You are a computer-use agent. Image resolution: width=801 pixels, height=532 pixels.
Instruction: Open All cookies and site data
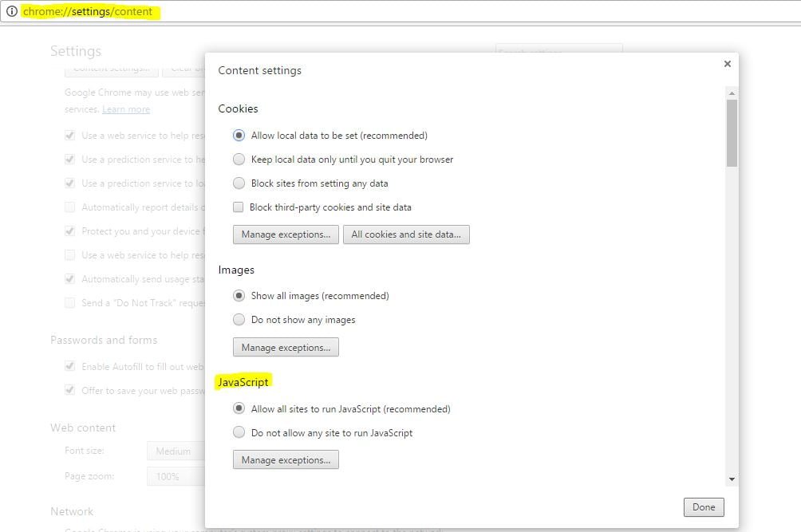tap(406, 234)
